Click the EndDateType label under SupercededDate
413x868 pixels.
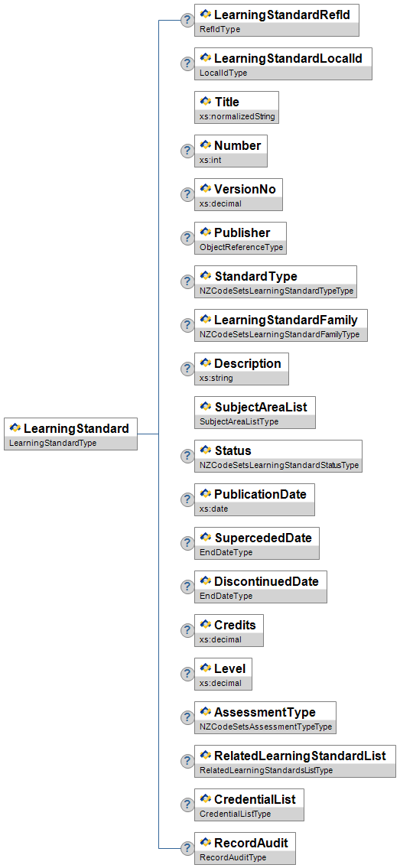click(x=226, y=552)
